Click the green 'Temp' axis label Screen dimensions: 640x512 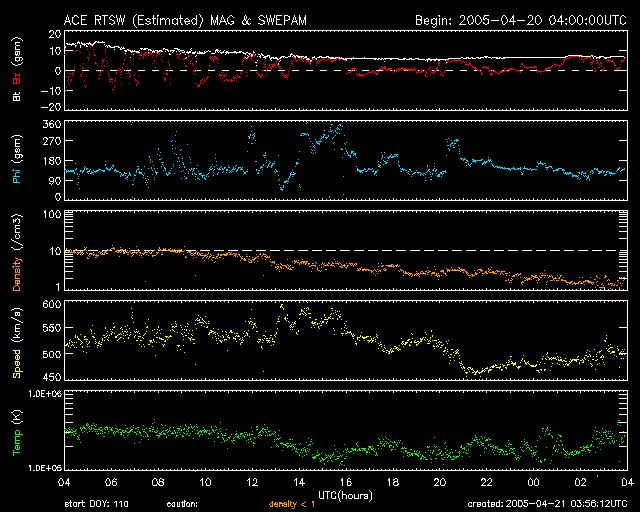pyautogui.click(x=17, y=443)
